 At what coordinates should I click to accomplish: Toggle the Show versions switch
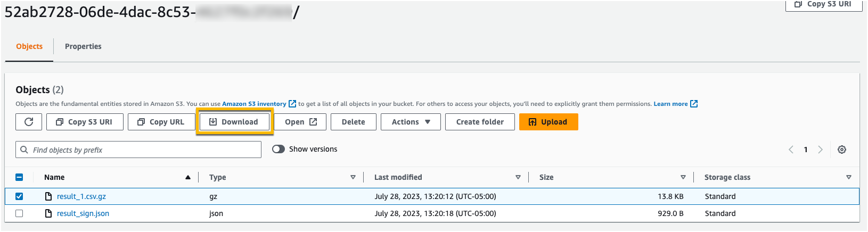pyautogui.click(x=279, y=149)
